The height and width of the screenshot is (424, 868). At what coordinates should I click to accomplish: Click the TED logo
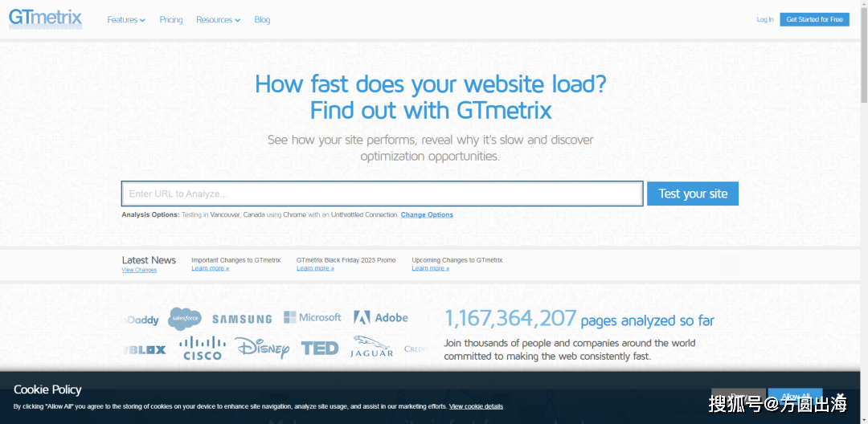[x=319, y=349]
